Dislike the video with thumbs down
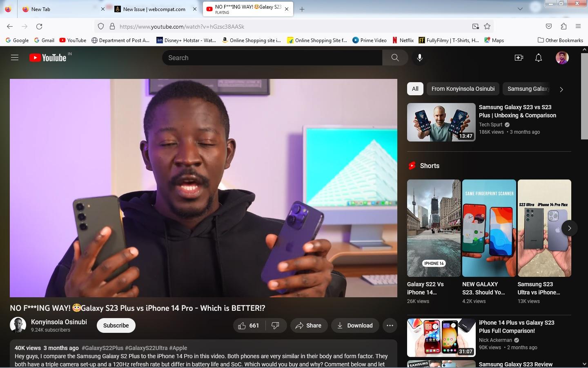Viewport: 588px width, 368px height. (276, 325)
